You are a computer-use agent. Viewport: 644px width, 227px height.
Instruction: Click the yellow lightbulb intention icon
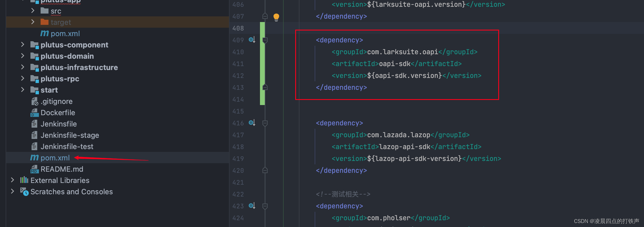pyautogui.click(x=276, y=17)
